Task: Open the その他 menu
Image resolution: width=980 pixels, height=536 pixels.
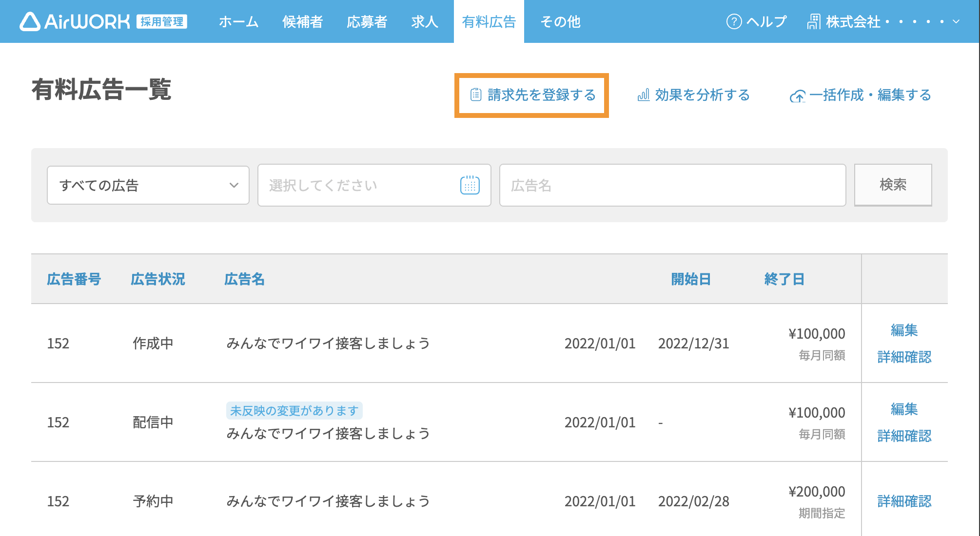Action: click(x=560, y=21)
